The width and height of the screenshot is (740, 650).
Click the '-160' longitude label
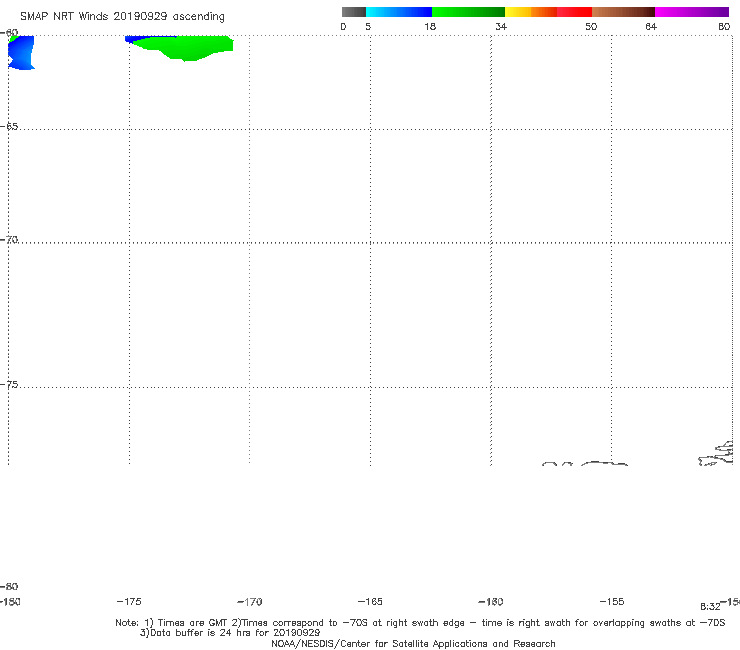491,601
